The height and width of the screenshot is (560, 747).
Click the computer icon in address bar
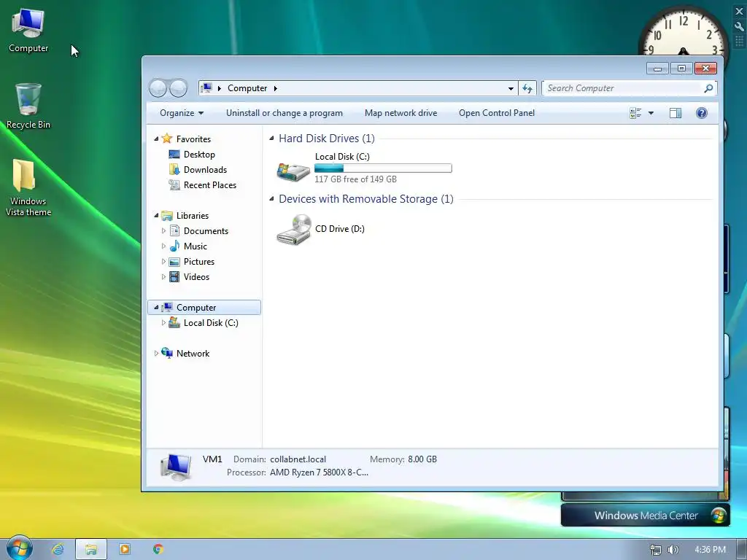tap(206, 88)
